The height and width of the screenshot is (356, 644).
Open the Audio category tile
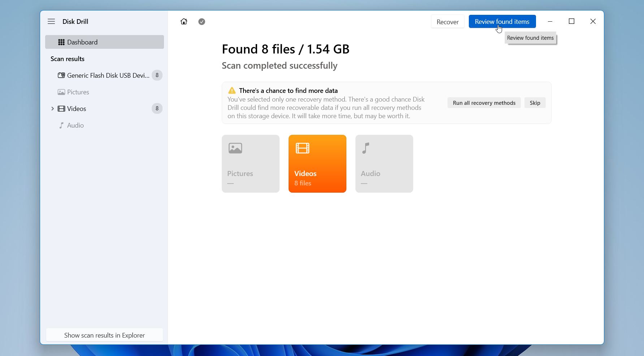(384, 164)
